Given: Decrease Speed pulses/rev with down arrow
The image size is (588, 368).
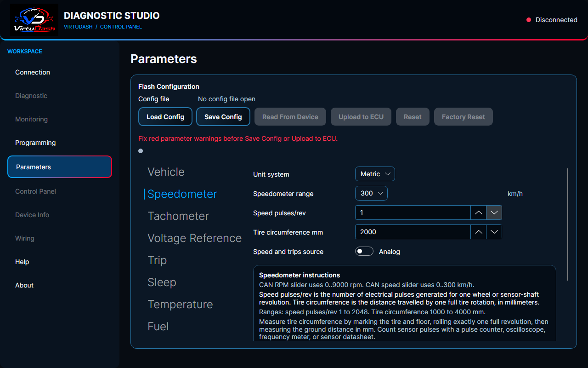Looking at the screenshot, I should tap(494, 213).
